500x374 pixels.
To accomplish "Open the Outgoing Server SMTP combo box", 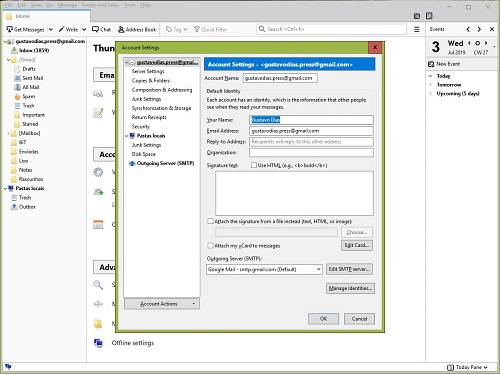I will (264, 269).
